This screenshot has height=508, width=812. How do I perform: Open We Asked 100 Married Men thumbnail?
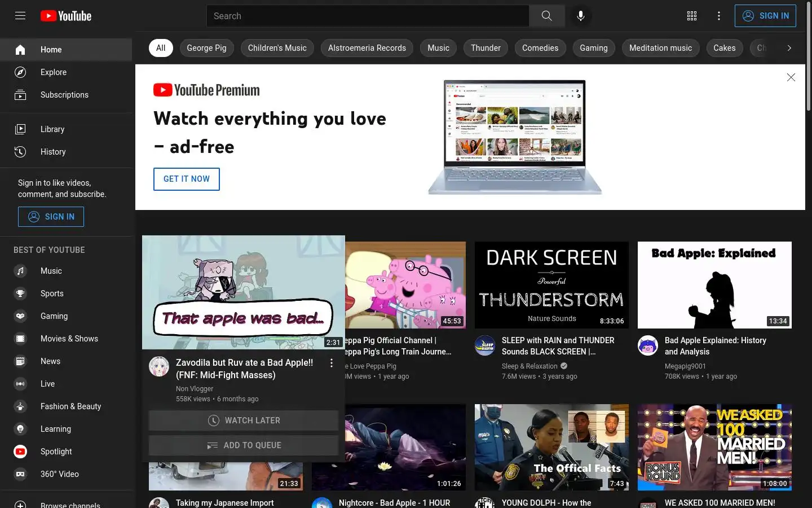(x=714, y=448)
